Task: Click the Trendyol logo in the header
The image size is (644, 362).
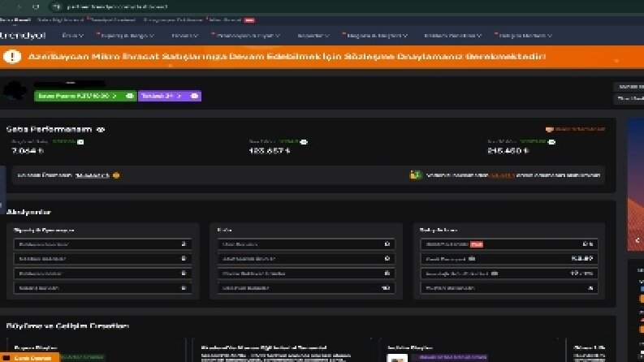Action: (23, 36)
